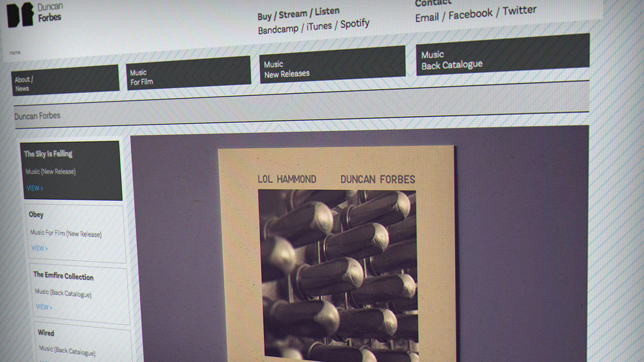Open the iTunes link
The image size is (644, 362).
coord(319,27)
